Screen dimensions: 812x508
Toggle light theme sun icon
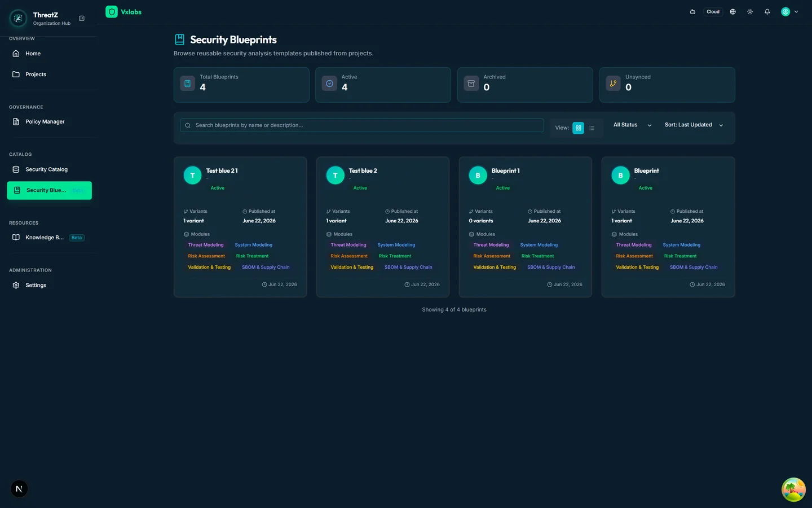coord(750,12)
